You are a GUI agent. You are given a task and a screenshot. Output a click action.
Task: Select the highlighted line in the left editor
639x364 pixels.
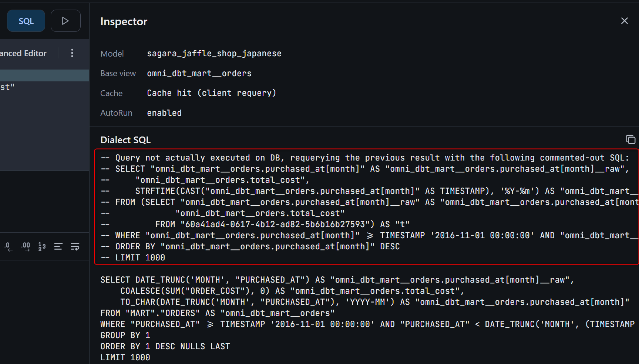(x=44, y=75)
